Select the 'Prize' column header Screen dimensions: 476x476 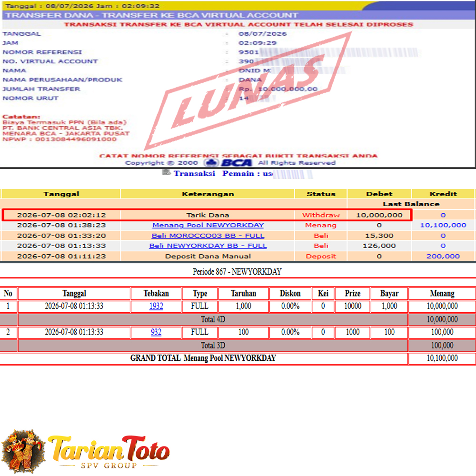click(x=352, y=293)
